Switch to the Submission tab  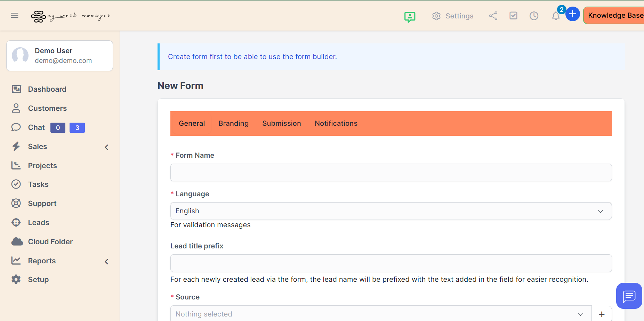click(282, 123)
